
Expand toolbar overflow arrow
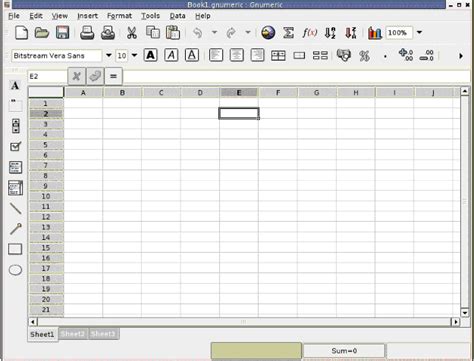(x=461, y=56)
